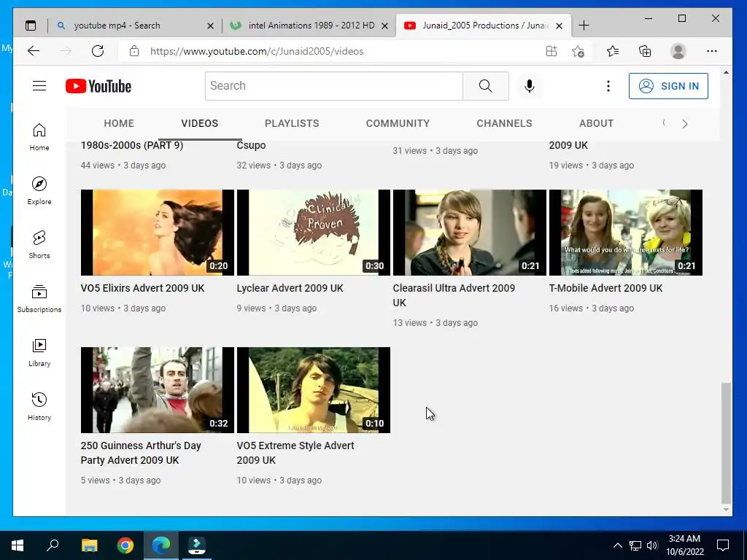
Task: Play the Lyclear Clinically Proven thumbnail
Action: [x=314, y=233]
